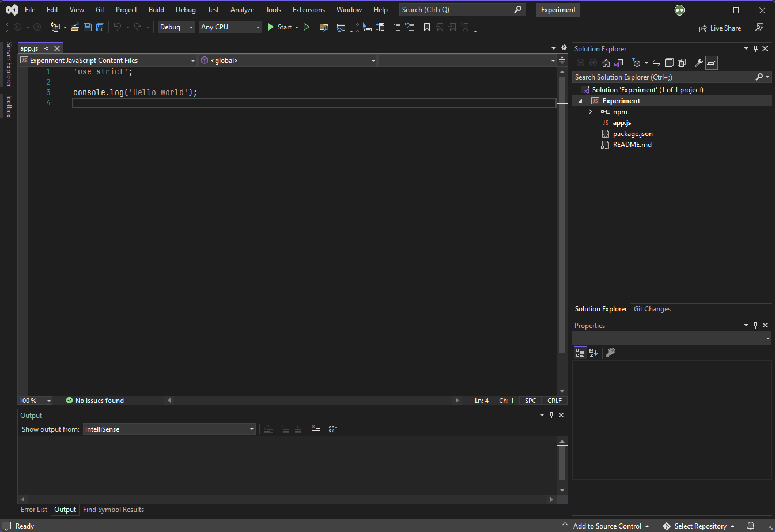The width and height of the screenshot is (775, 532).
Task: Click the Show All Files icon
Action: coord(682,63)
